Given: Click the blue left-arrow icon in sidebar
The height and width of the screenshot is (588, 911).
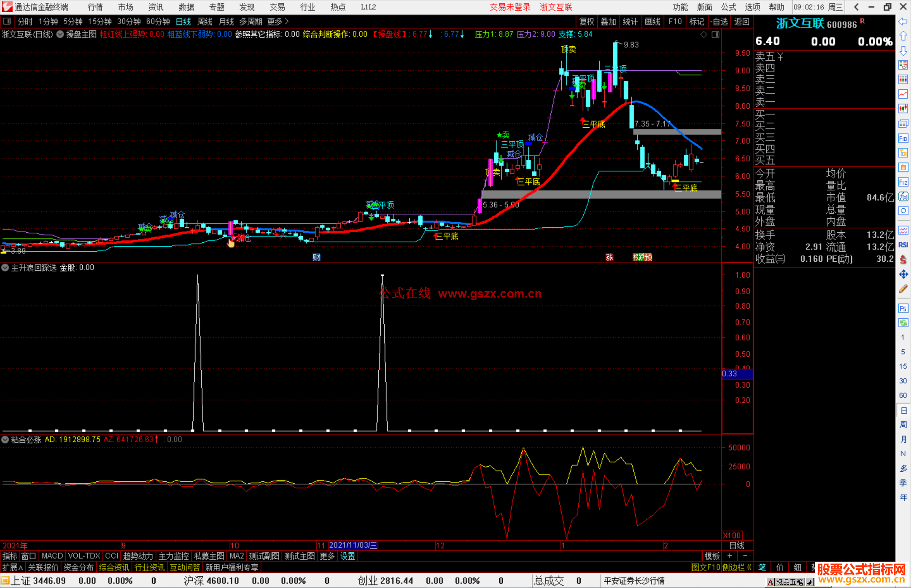Looking at the screenshot, I should [903, 21].
